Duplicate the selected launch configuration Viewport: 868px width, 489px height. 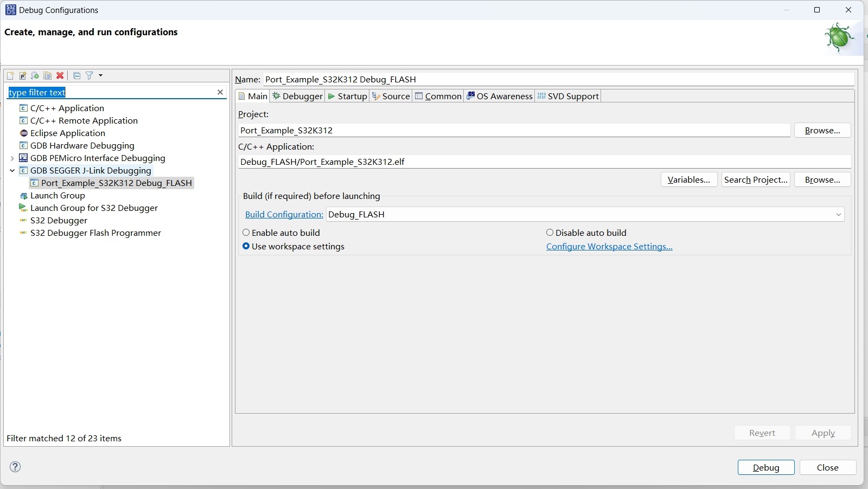[48, 76]
